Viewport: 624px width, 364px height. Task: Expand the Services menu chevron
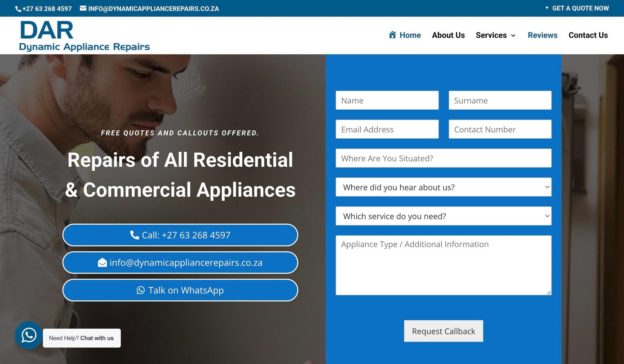click(513, 35)
